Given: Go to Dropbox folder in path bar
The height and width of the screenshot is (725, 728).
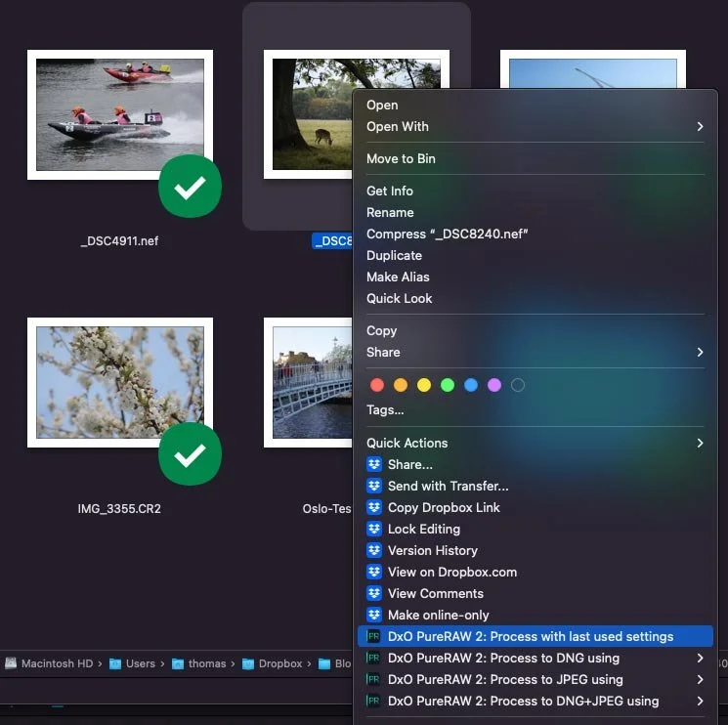Looking at the screenshot, I should coord(280,663).
